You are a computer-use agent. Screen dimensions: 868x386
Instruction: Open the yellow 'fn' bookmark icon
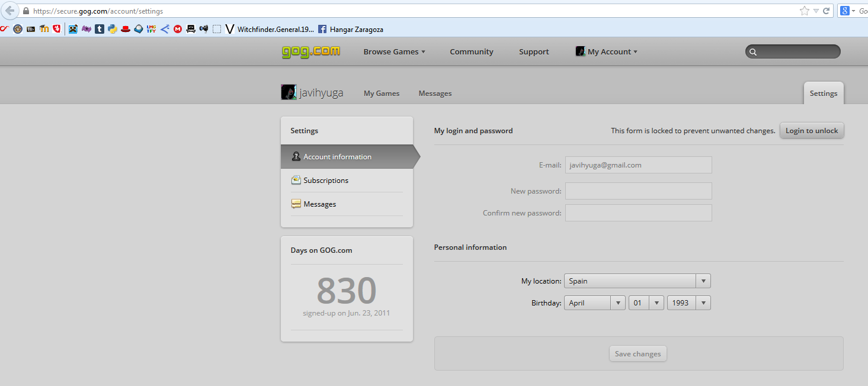[44, 28]
